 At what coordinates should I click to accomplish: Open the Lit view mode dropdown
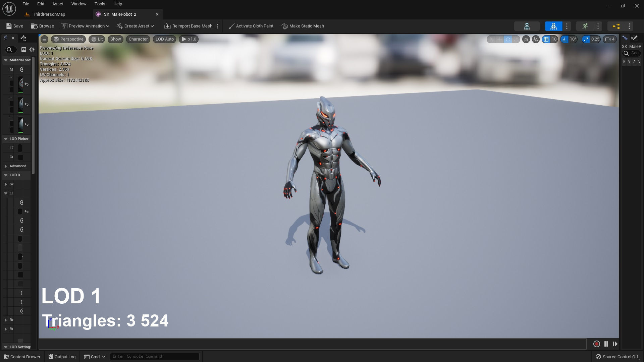point(97,39)
